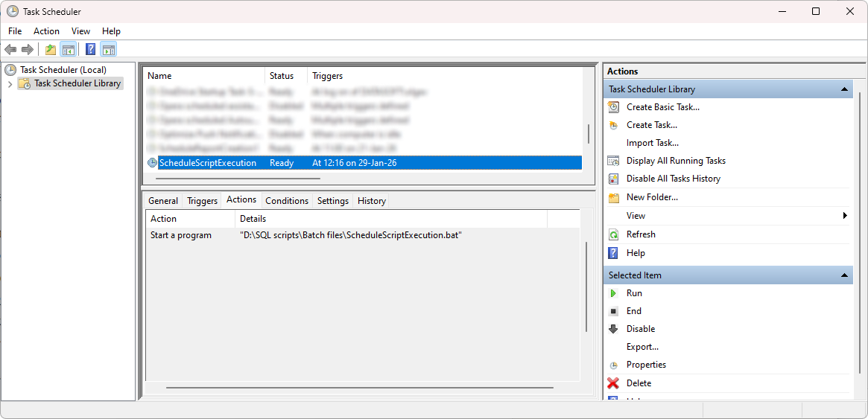The width and height of the screenshot is (868, 419).
Task: Click the New Folder icon
Action: 613,197
